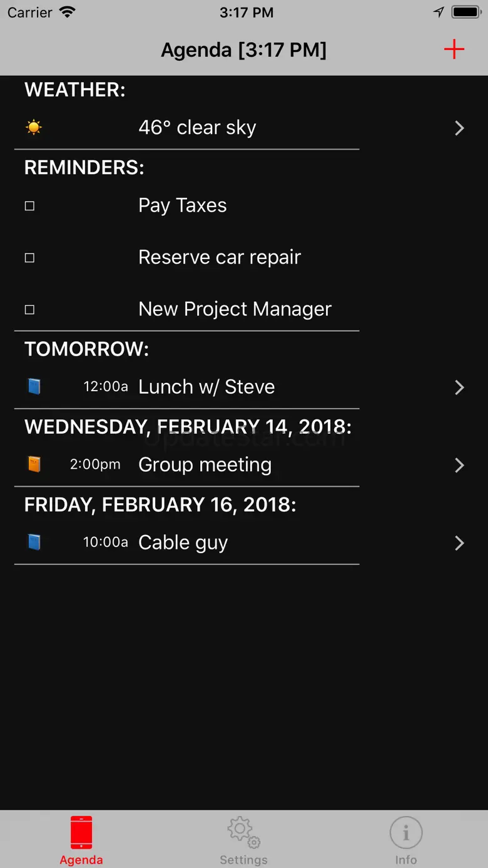Image resolution: width=488 pixels, height=868 pixels.
Task: Tap the orange calendar icon beside Group meeting
Action: click(34, 464)
